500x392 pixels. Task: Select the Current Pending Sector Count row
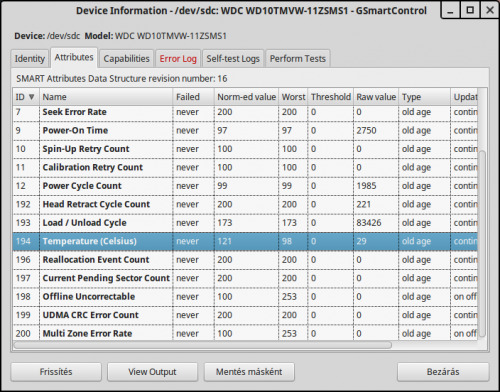pyautogui.click(x=245, y=278)
